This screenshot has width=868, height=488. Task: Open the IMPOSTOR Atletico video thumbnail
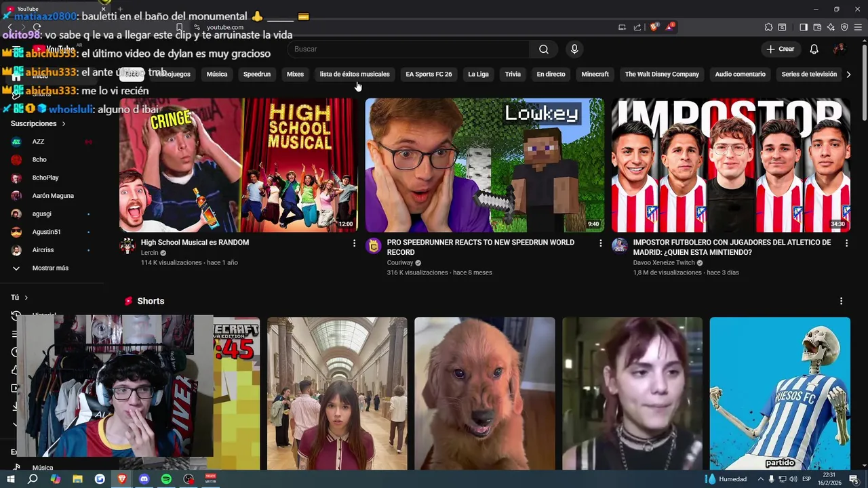point(731,165)
